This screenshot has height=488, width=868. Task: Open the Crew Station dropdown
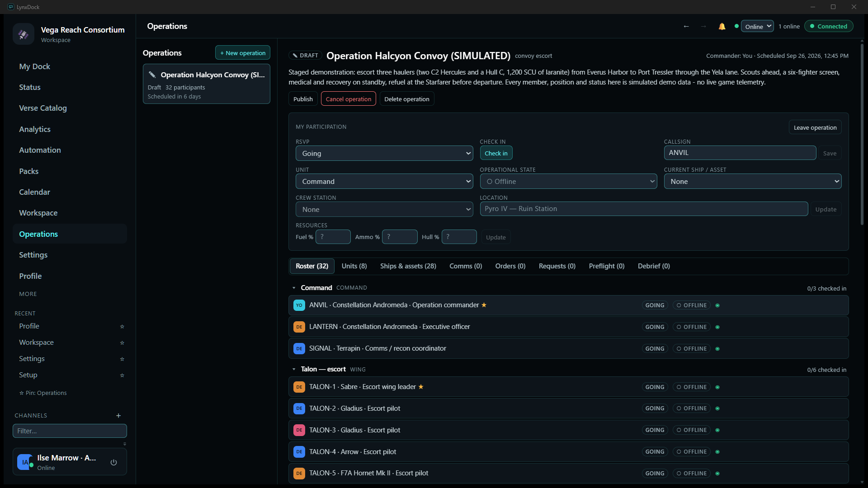[384, 210]
